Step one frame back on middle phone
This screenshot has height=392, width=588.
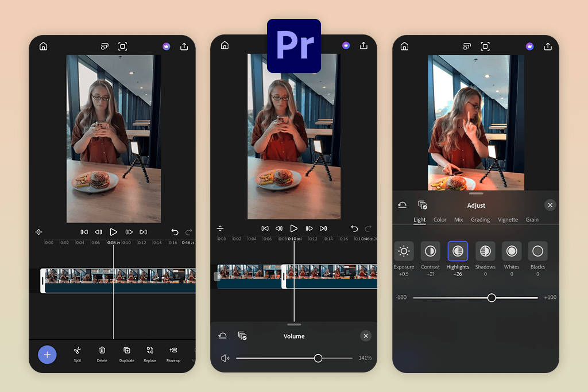coord(279,228)
